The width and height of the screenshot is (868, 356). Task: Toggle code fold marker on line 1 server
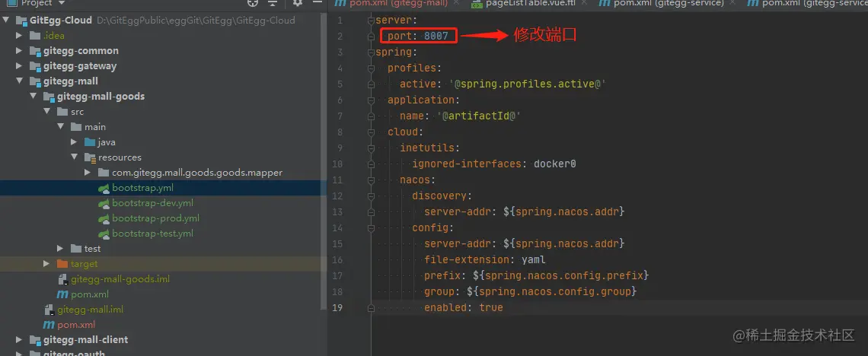[372, 21]
